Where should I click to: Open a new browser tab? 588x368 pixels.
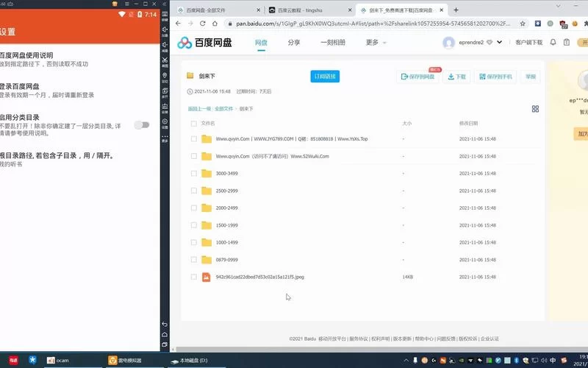456,10
